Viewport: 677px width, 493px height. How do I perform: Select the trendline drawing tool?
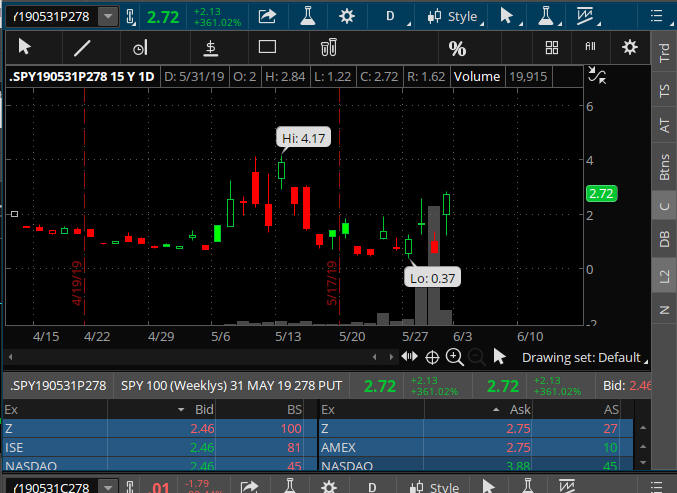click(83, 47)
